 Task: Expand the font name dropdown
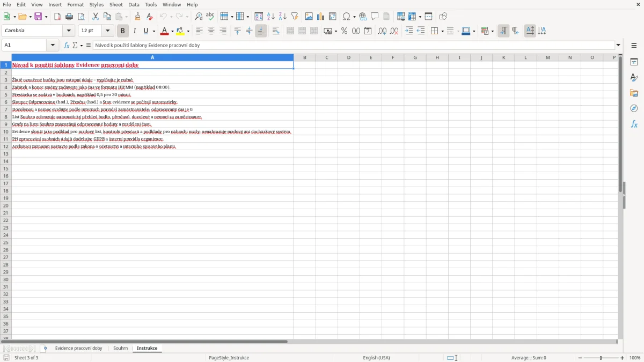[x=69, y=31]
